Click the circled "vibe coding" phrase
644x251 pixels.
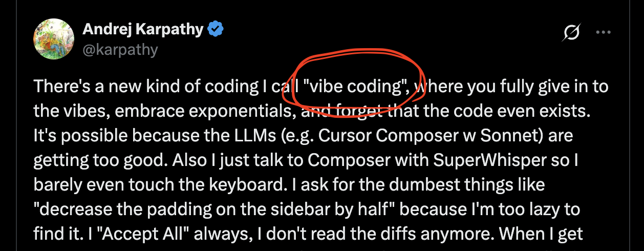[355, 87]
